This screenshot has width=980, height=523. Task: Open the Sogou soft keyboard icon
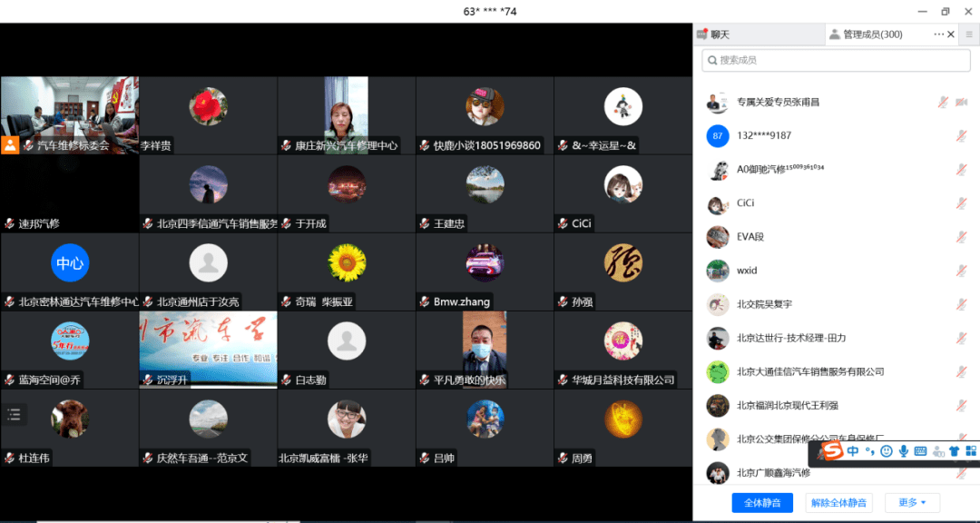[920, 451]
